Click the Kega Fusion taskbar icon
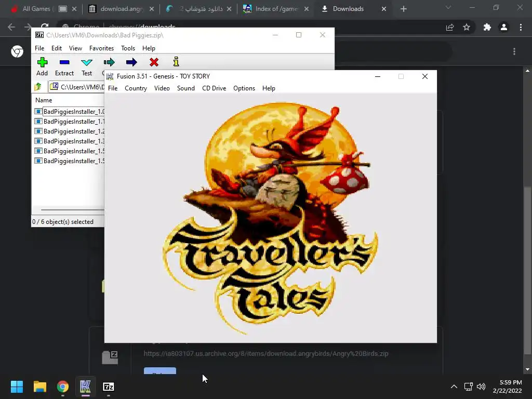The height and width of the screenshot is (399, 532). point(86,387)
